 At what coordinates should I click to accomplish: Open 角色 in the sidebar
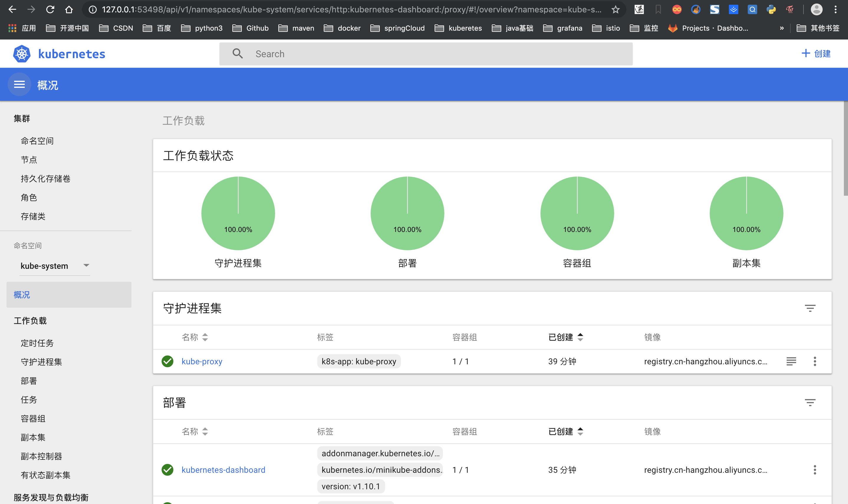click(29, 198)
